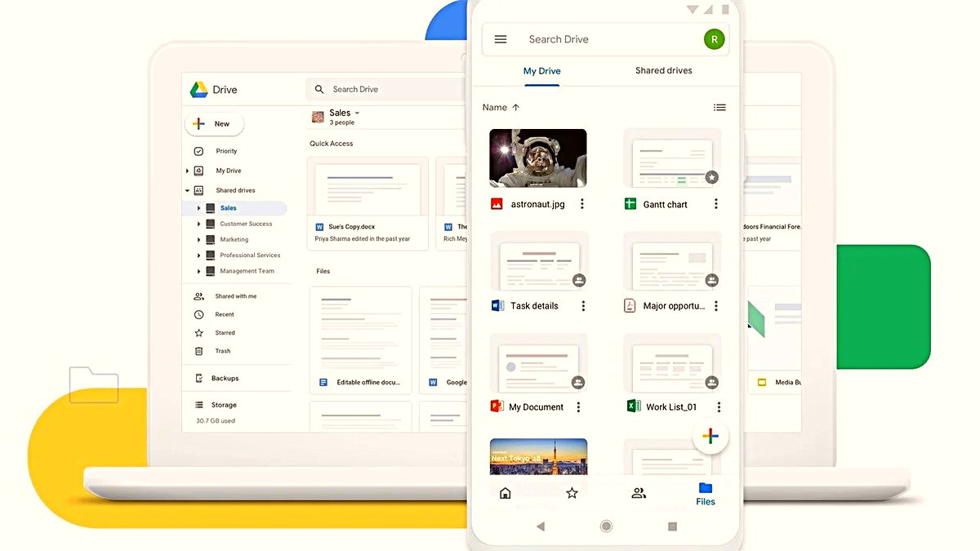Viewport: 980px width, 551px height.
Task: Open the Task details file thumbnail
Action: 539,260
